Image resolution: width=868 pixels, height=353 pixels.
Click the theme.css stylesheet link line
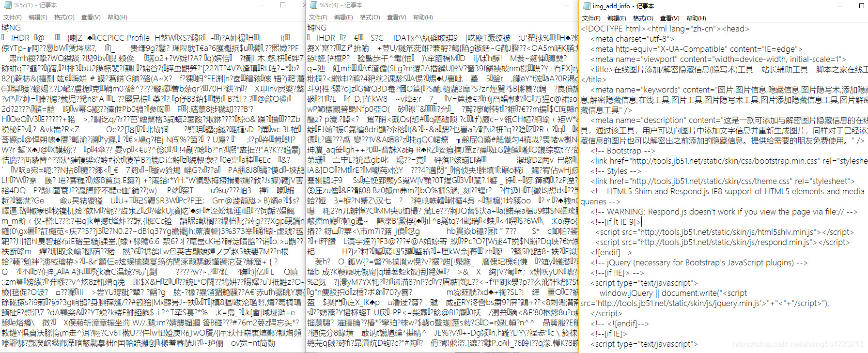coord(723,181)
